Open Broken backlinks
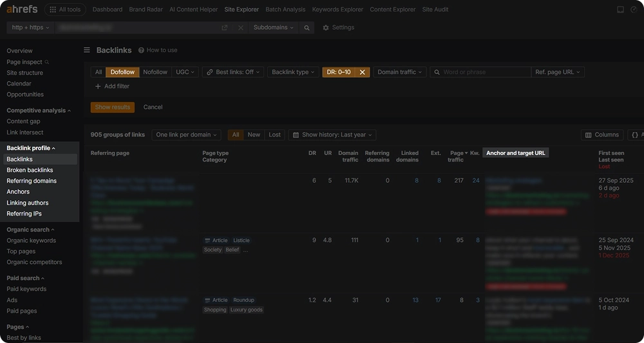 [30, 170]
